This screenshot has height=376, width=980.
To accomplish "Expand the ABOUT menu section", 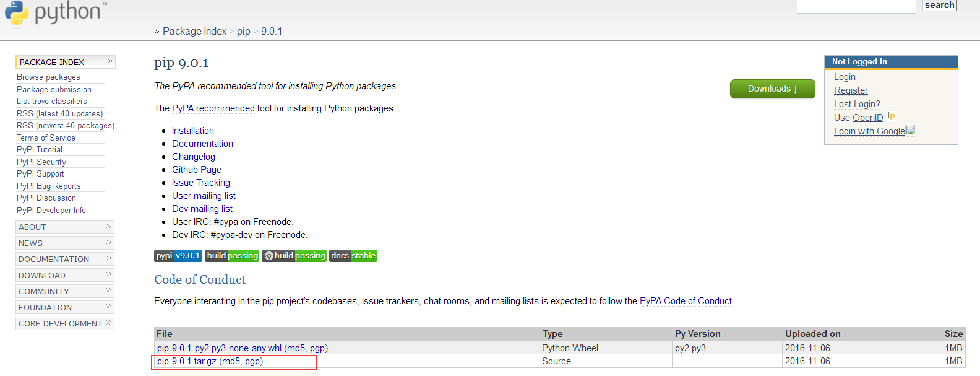I will point(65,227).
